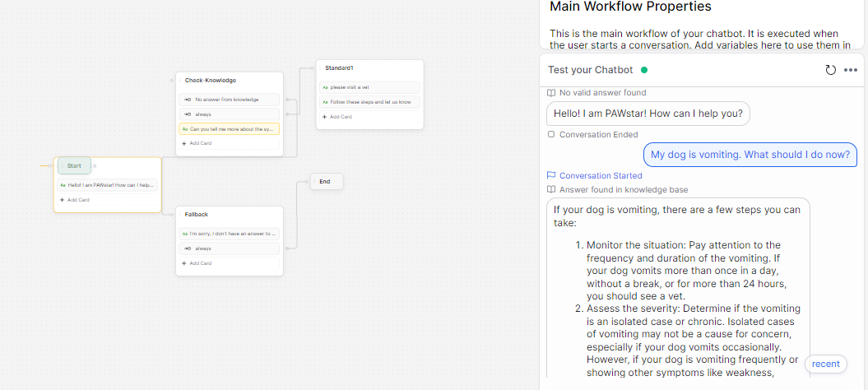868x390 pixels.
Task: Add a card to the Start node
Action: pyautogui.click(x=74, y=200)
